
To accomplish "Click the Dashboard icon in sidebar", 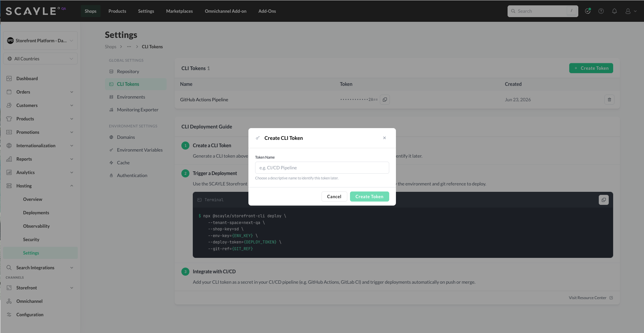I will 9,78.
